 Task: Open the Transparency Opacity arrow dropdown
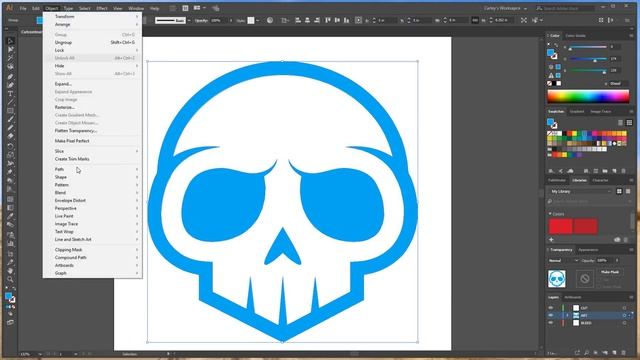[617, 260]
